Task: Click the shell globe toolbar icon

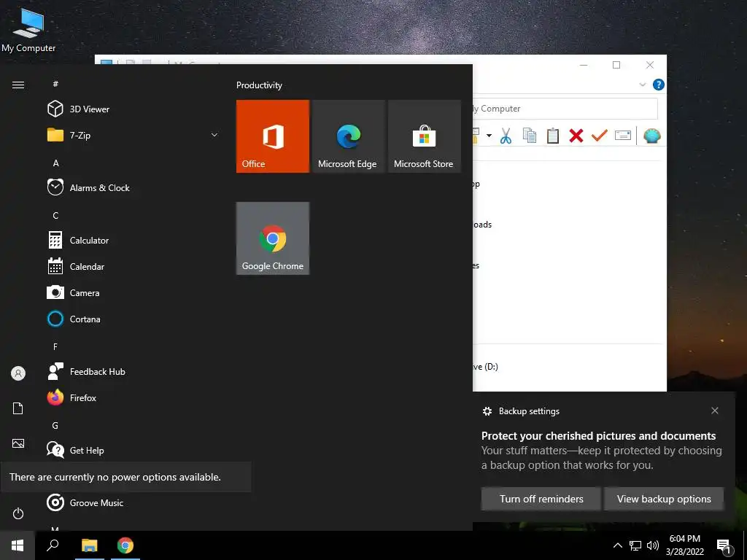Action: click(651, 136)
